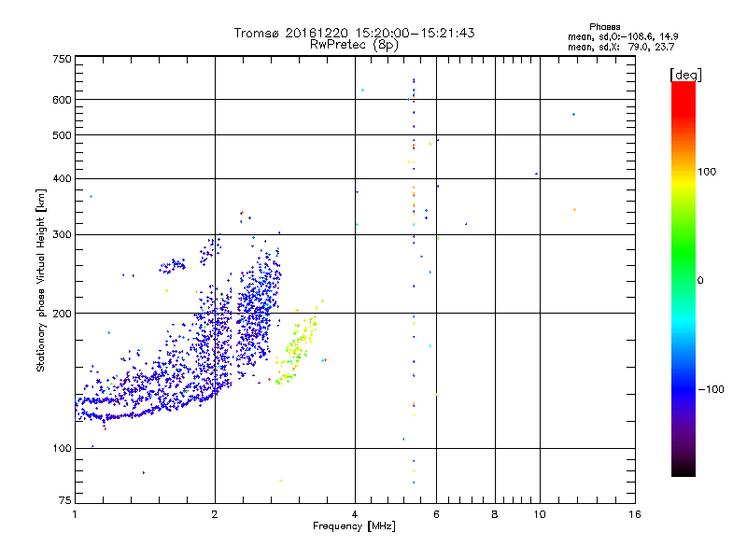Click the y-axis tick label '600'
The height and width of the screenshot is (560, 747).
coord(62,100)
